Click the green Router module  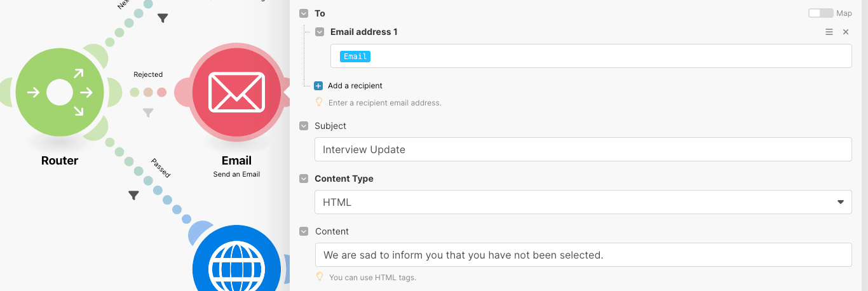coord(60,93)
